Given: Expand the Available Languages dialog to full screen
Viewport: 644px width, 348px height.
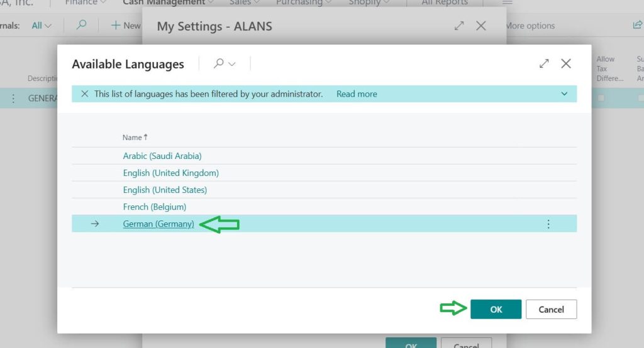Looking at the screenshot, I should point(544,63).
